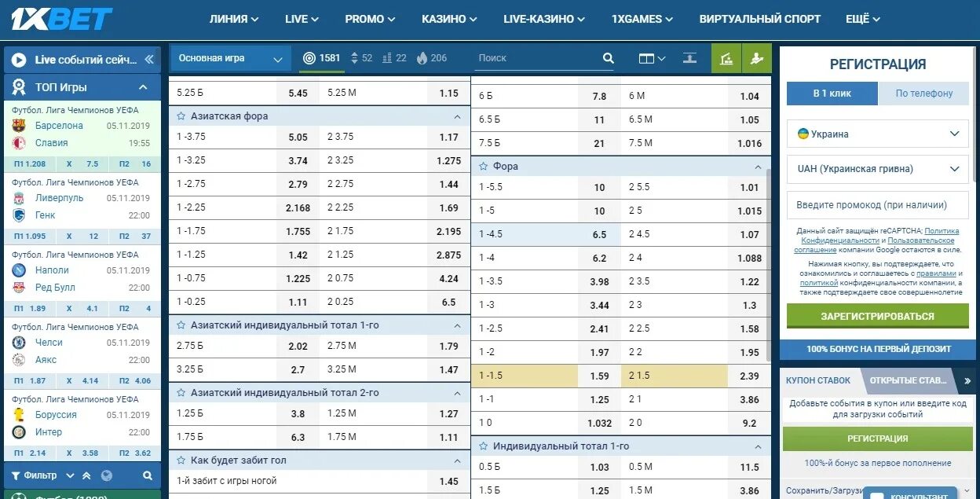
Task: Click the Славия club crest
Action: point(19,143)
